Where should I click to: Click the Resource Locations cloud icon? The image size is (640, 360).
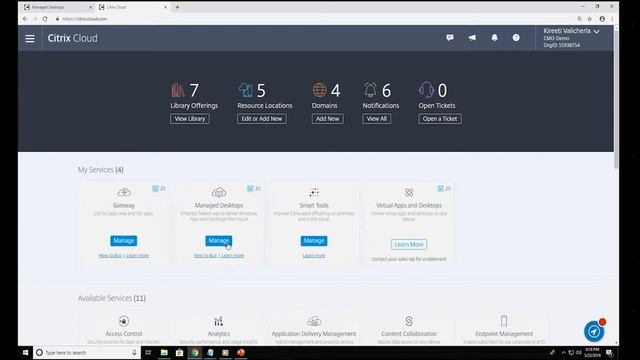(x=245, y=90)
